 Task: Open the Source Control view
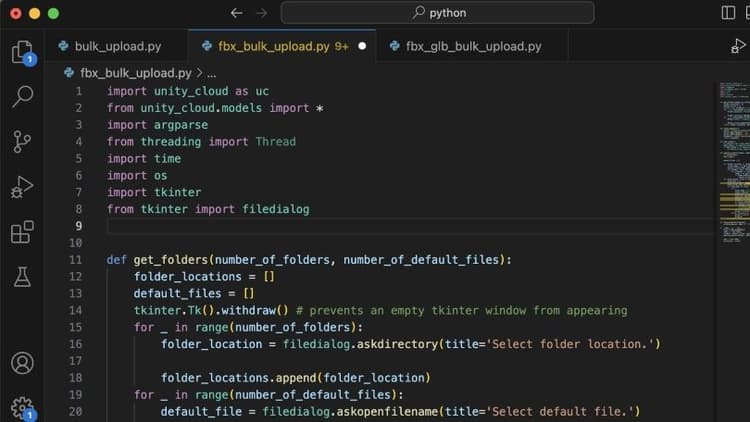point(21,142)
